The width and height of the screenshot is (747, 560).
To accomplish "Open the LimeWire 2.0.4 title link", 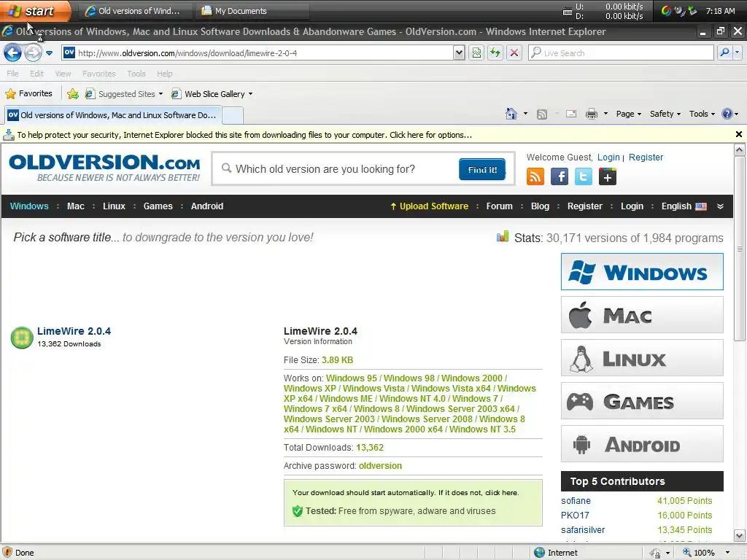I will (x=74, y=331).
